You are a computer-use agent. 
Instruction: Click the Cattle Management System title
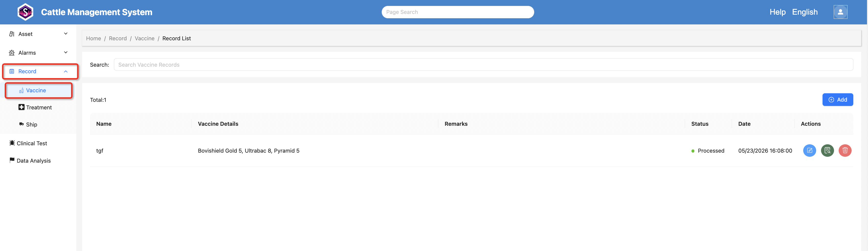click(97, 12)
